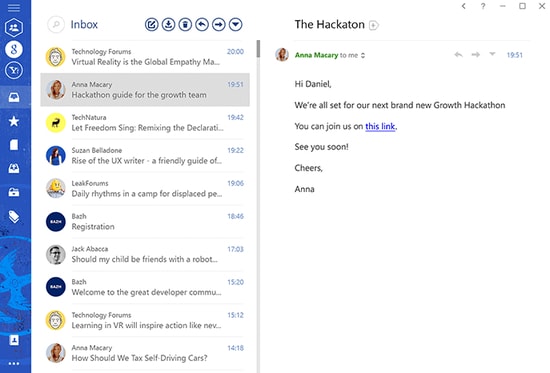Open the TechNatura Let Freedom Sing email

click(145, 123)
